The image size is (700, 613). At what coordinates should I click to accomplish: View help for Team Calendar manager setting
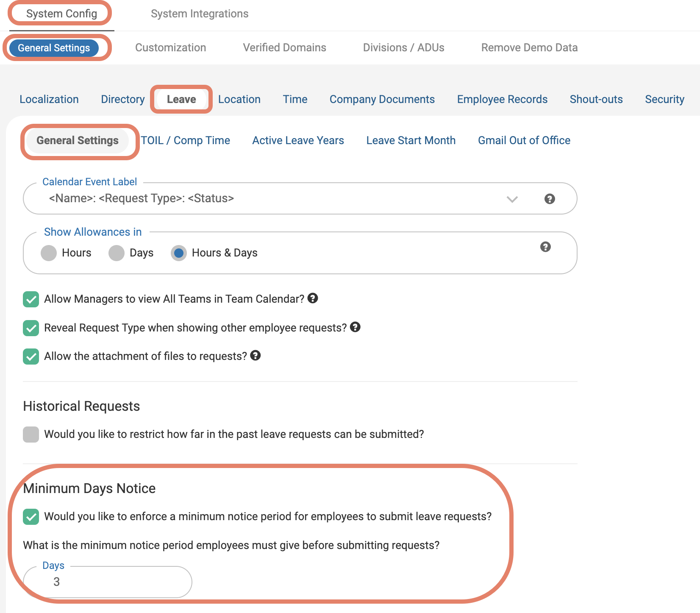313,298
